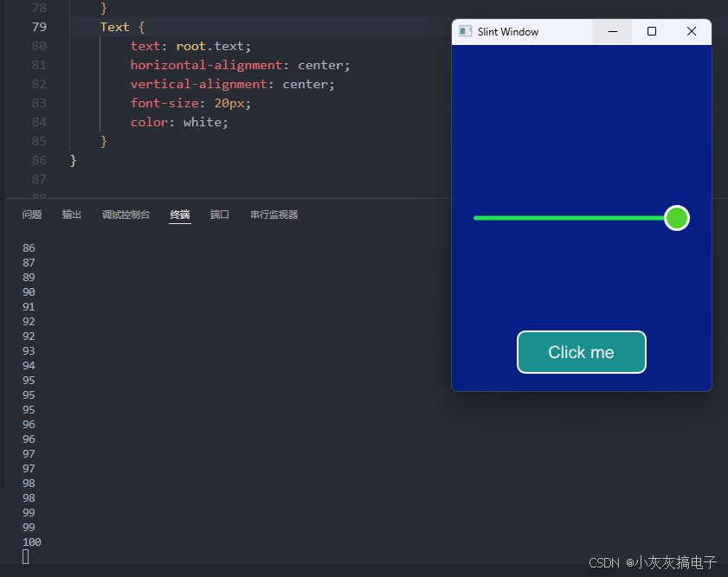Click "root.text" in the editor
The height and width of the screenshot is (577, 728).
pyautogui.click(x=209, y=46)
